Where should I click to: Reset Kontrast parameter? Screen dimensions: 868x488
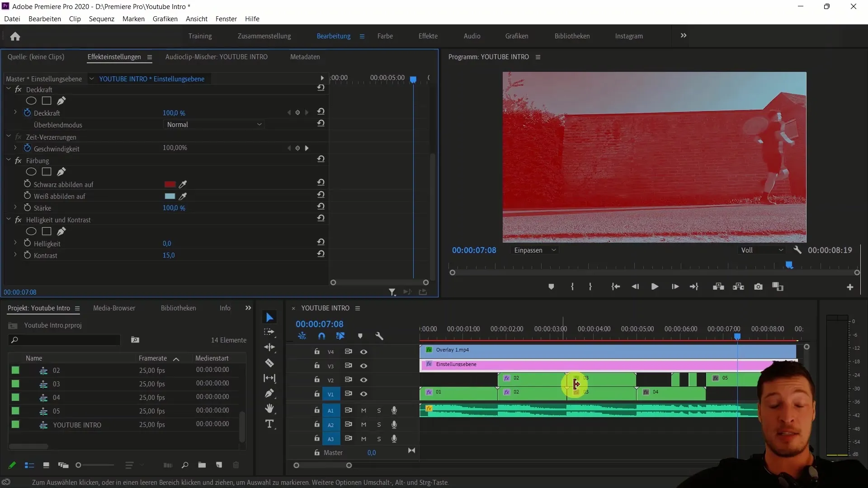[321, 254]
